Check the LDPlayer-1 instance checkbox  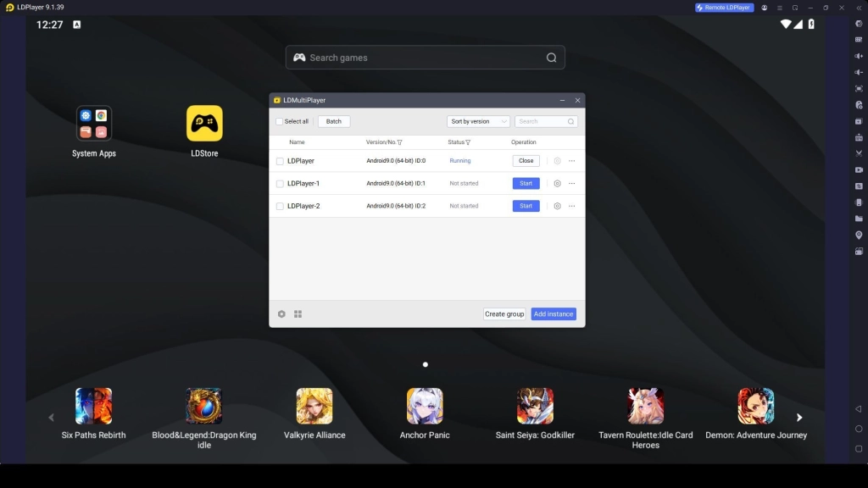[280, 184]
